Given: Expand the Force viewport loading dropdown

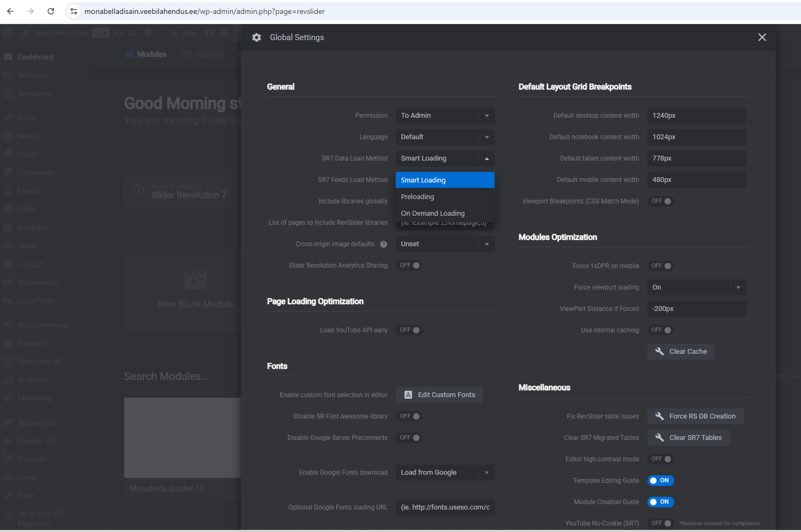Looking at the screenshot, I should pyautogui.click(x=696, y=287).
